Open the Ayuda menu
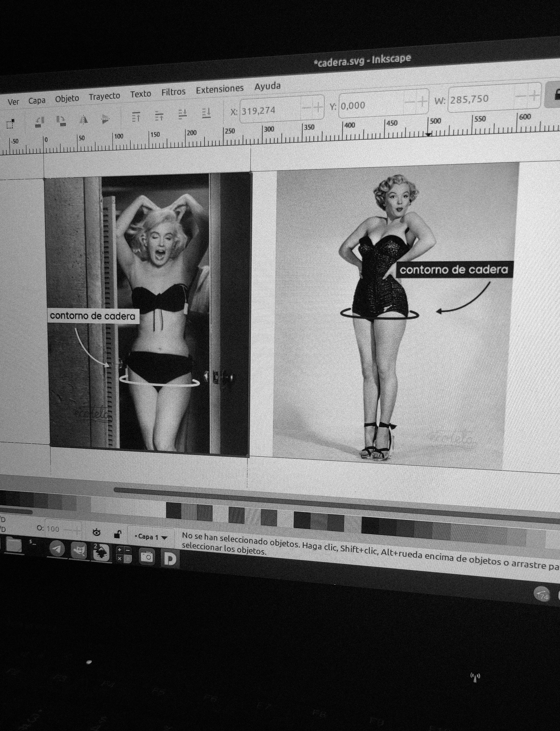Viewport: 560px width, 731px height. [268, 86]
